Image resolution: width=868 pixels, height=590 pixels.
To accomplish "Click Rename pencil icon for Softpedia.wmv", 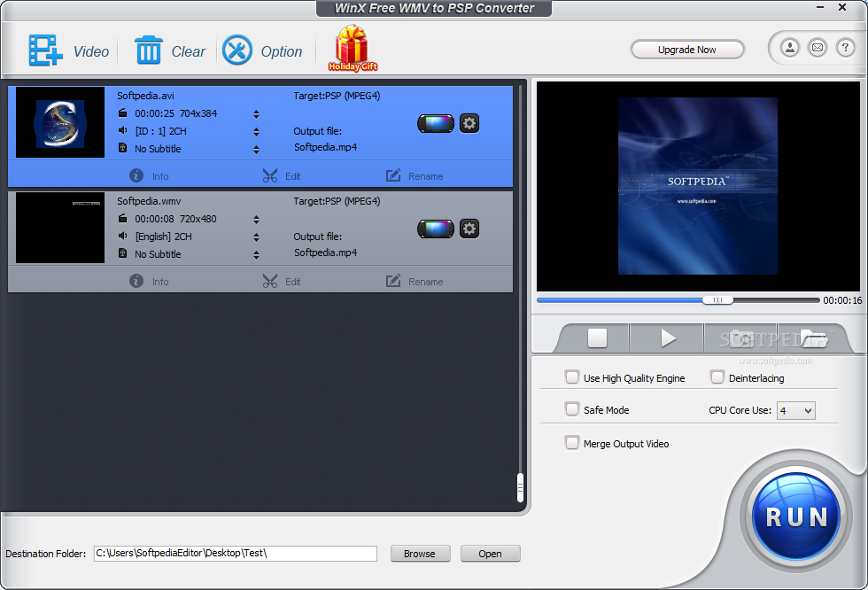I will coord(393,281).
